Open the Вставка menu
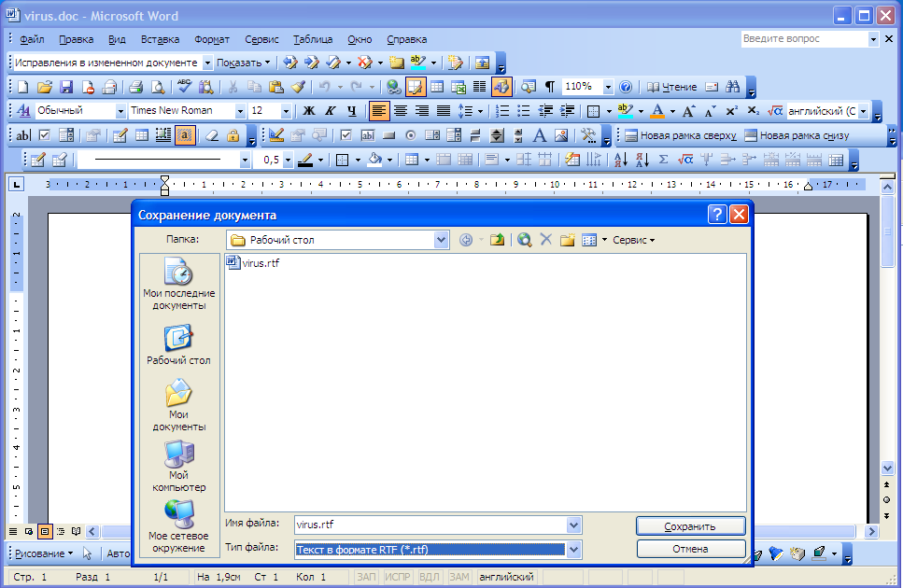This screenshot has height=588, width=903. coord(160,39)
